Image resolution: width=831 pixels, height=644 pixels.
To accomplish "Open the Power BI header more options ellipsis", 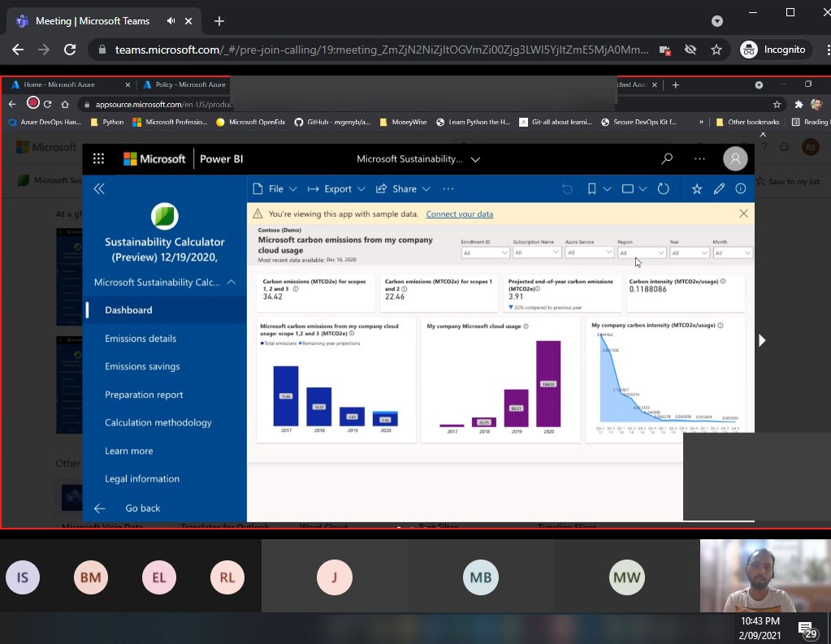I will (x=699, y=158).
